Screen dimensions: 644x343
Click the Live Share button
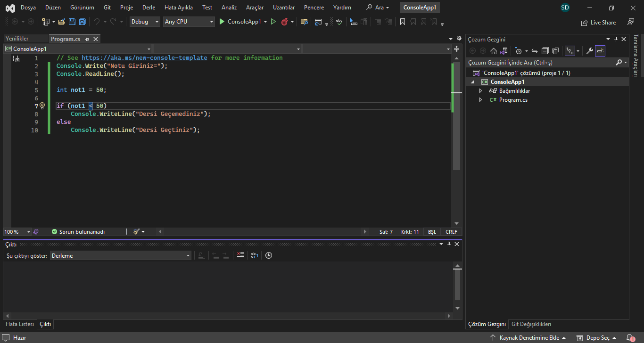pyautogui.click(x=599, y=22)
